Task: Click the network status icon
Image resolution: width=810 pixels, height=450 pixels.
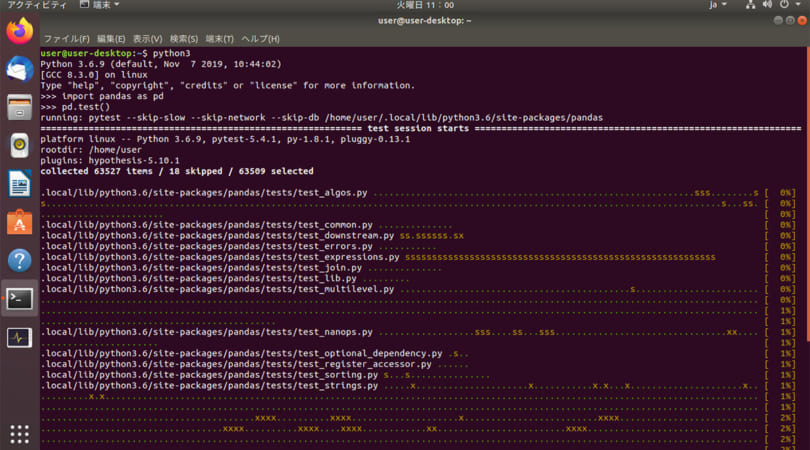Action: 750,5
